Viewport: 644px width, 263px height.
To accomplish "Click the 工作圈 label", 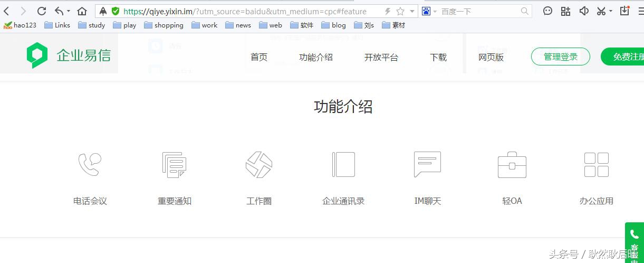I will click(x=259, y=201).
